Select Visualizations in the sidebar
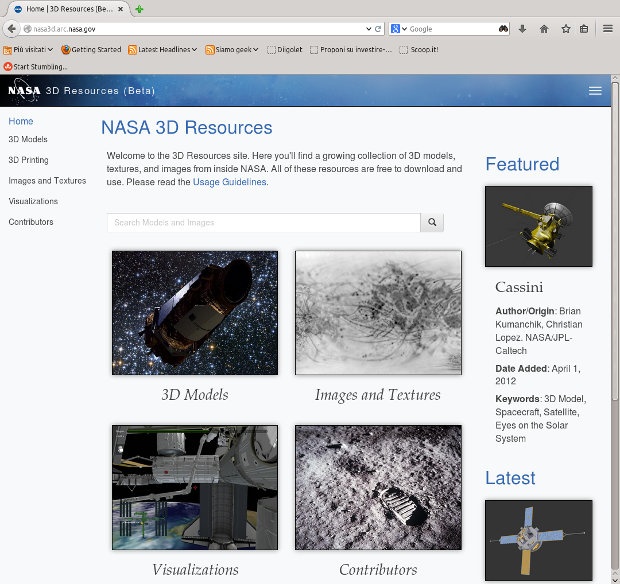620x584 pixels. (33, 201)
